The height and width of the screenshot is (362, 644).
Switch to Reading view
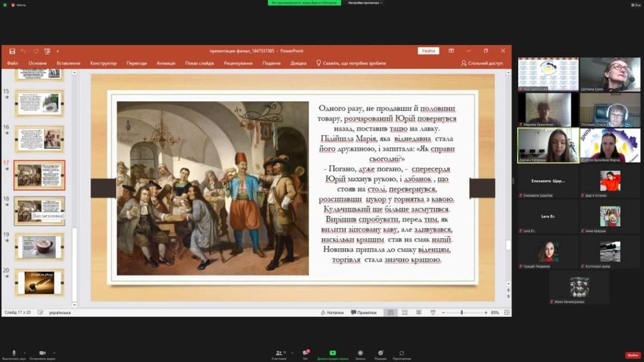(418, 313)
